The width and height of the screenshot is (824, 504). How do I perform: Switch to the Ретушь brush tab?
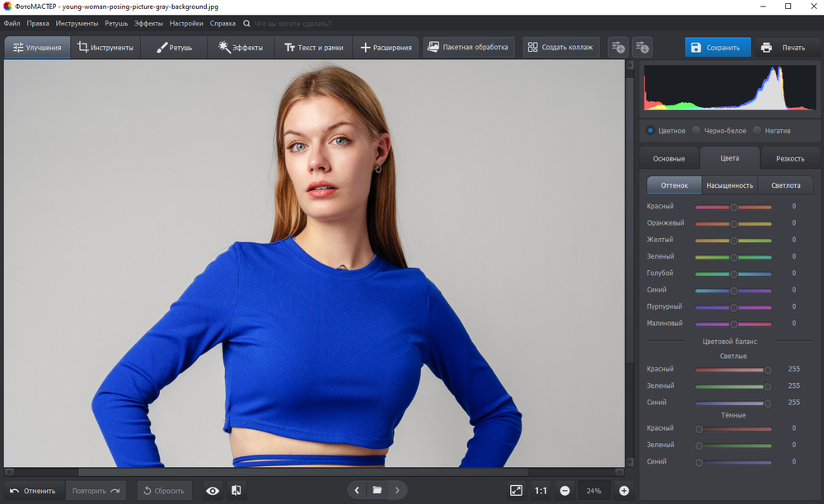tap(174, 47)
